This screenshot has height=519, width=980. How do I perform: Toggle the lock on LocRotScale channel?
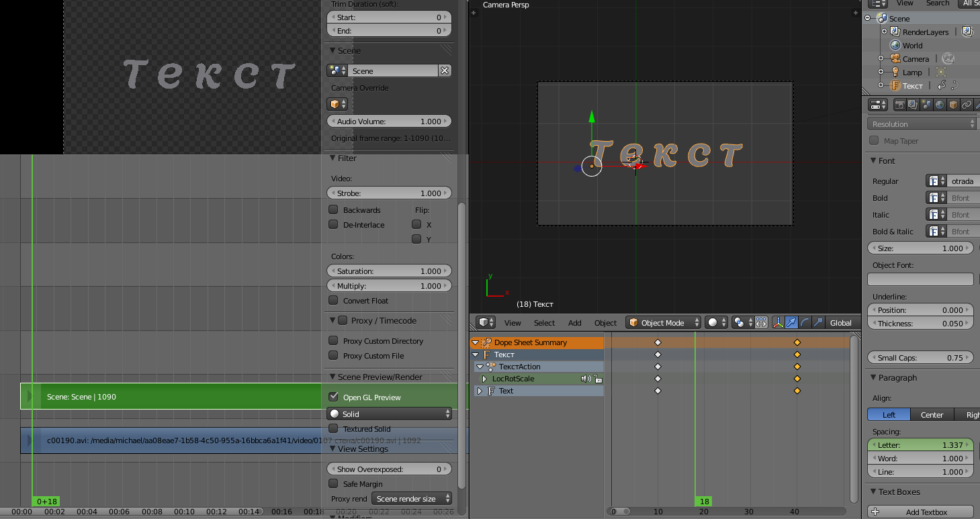point(598,379)
